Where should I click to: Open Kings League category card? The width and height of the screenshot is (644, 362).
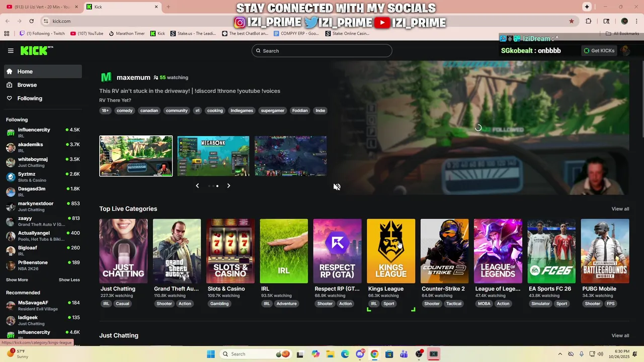(x=391, y=251)
